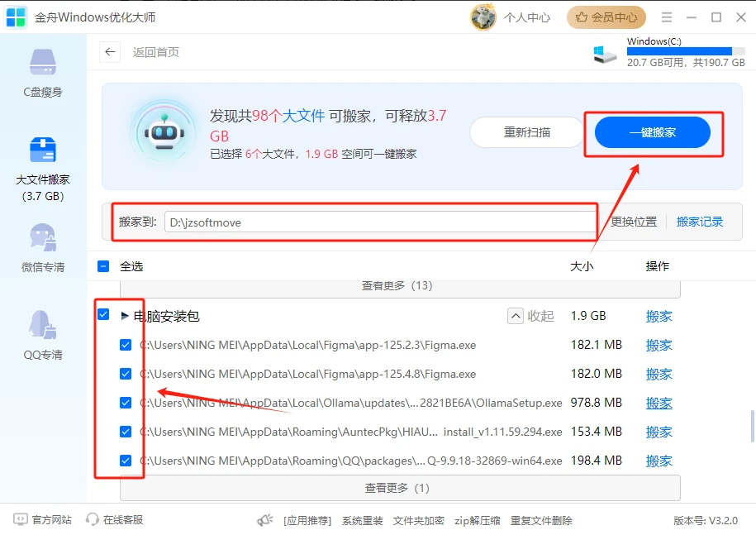Uncheck the install_v1.11.59.294.exe checkbox
Viewport: 756px width, 535px height.
[126, 432]
